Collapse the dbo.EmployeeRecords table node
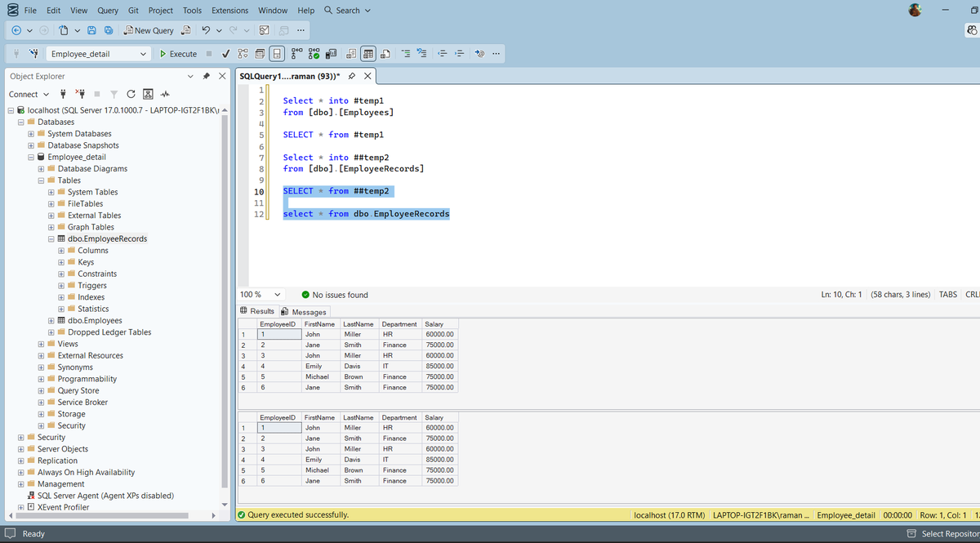Viewport: 980px width, 543px height. 51,238
